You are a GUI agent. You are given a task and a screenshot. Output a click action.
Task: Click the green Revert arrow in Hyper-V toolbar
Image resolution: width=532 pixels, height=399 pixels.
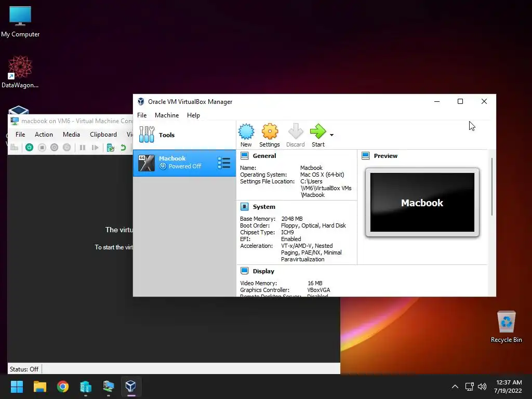(x=123, y=148)
